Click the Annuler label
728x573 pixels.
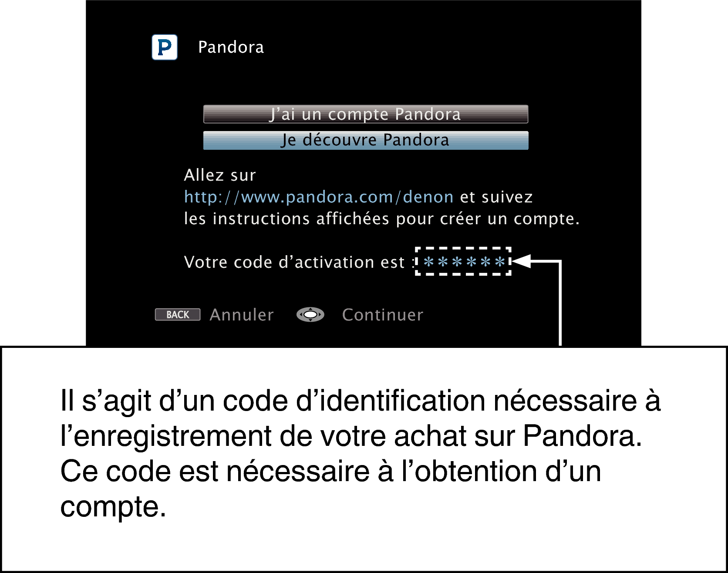[x=242, y=315]
